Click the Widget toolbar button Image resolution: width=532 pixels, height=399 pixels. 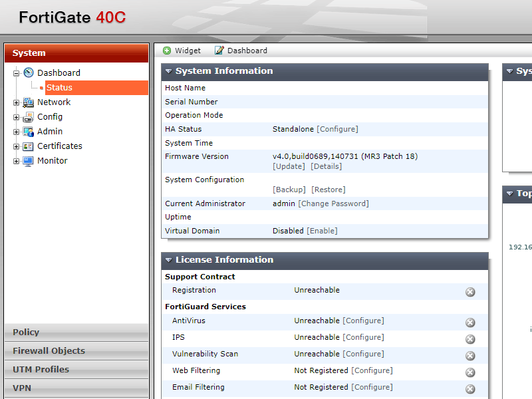coord(182,51)
